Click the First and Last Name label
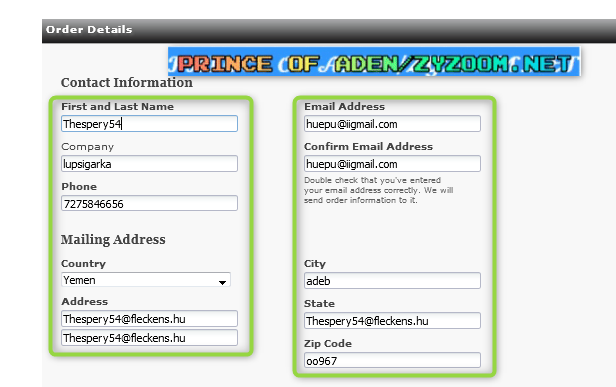Screen dimensions: 616x387 [117, 106]
